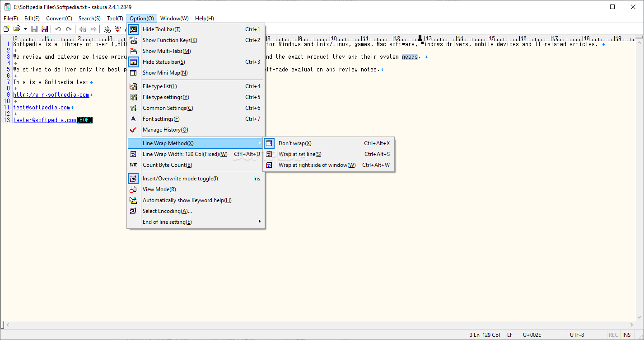Click the Common Settings menu icon
This screenshot has height=340, width=644.
[x=133, y=108]
